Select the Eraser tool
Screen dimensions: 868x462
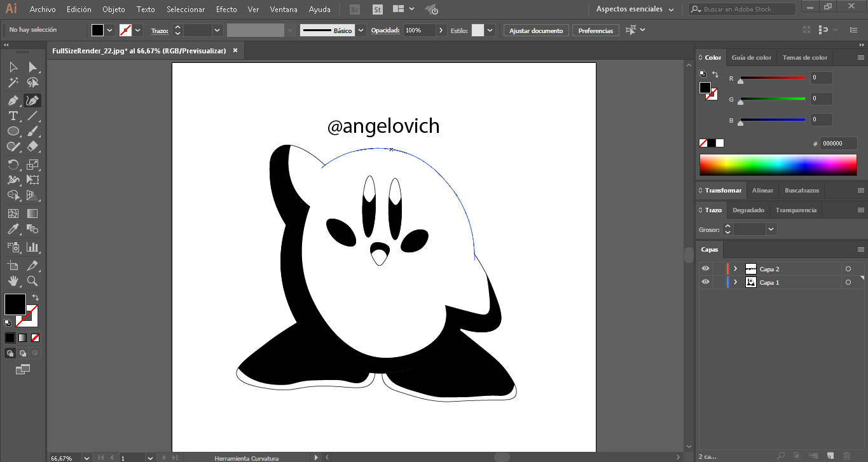[x=32, y=146]
